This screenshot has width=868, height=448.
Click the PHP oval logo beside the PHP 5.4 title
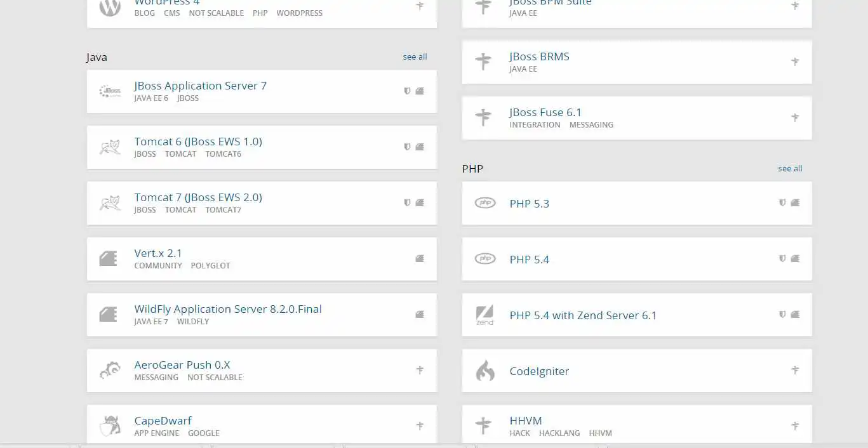pos(485,259)
